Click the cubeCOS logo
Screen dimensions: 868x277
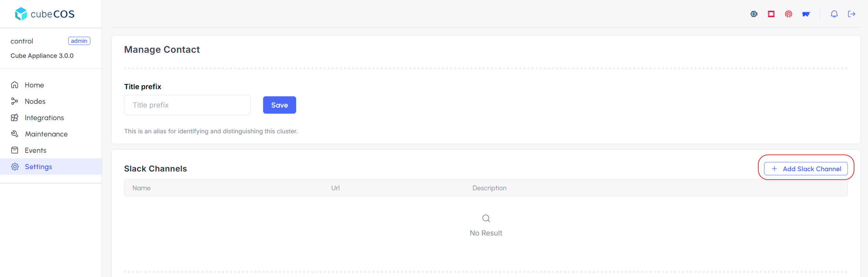pyautogui.click(x=45, y=14)
